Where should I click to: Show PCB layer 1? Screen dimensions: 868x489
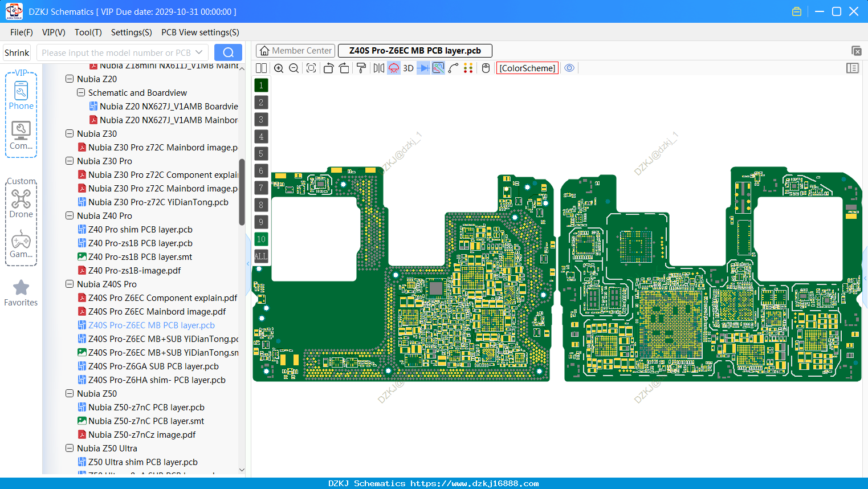click(x=261, y=85)
